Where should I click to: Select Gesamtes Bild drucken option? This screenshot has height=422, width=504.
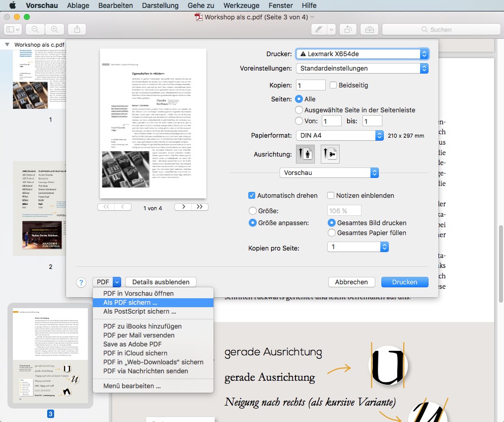[331, 223]
